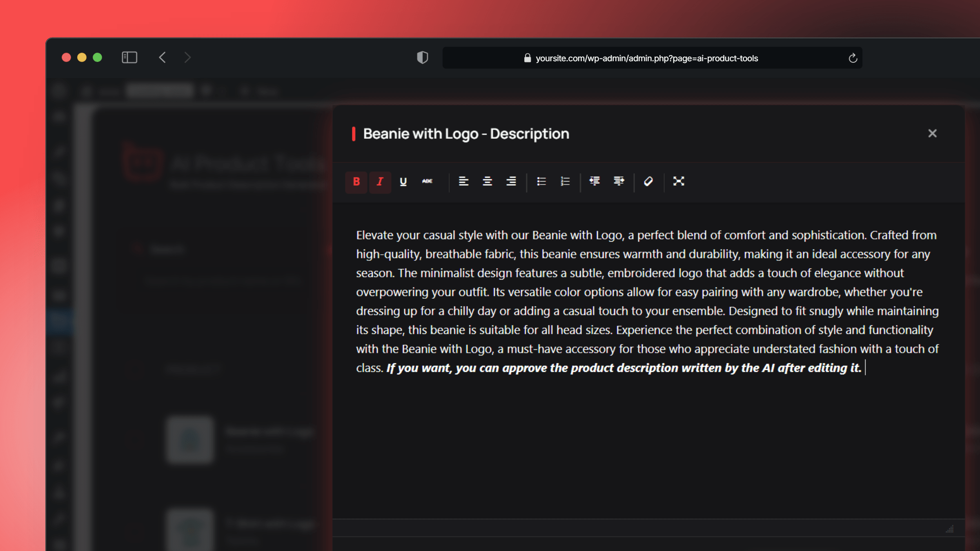Click the privacy shield icon
The width and height of the screenshot is (980, 551).
[x=422, y=58]
